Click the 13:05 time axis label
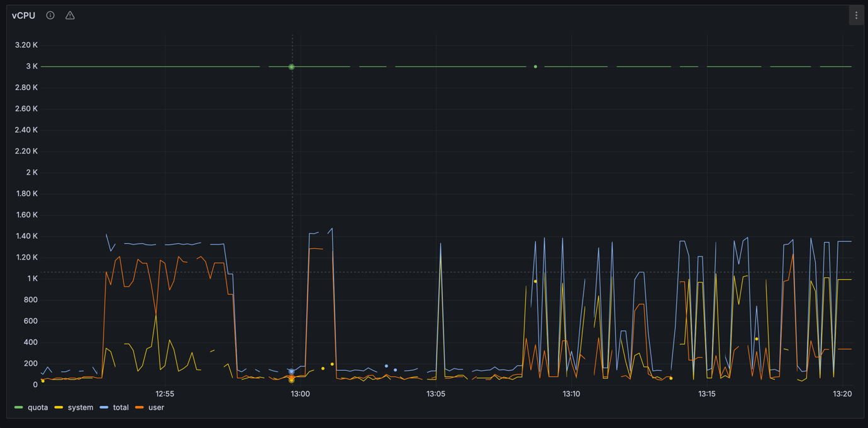868x428 pixels. [x=435, y=394]
